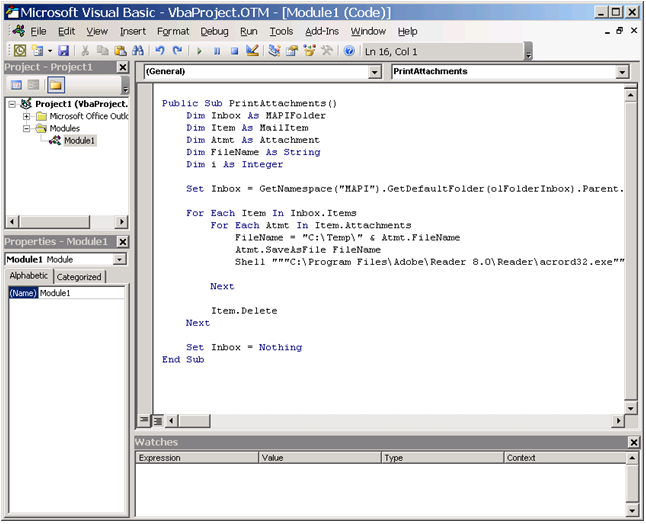Close the Watches panel
The image size is (646, 524).
634,442
